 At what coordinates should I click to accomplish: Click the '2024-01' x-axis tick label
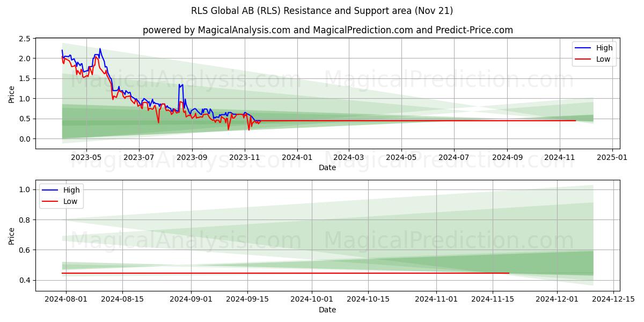297,157
